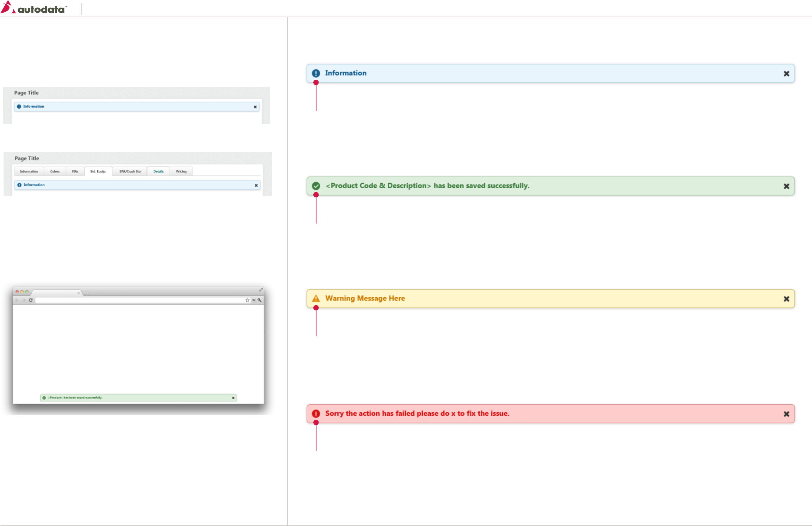
Task: Click the yellow warning triangle icon
Action: click(x=316, y=298)
